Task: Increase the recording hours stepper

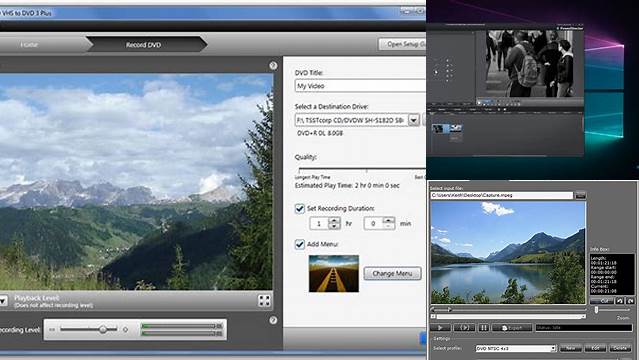Action: click(335, 221)
